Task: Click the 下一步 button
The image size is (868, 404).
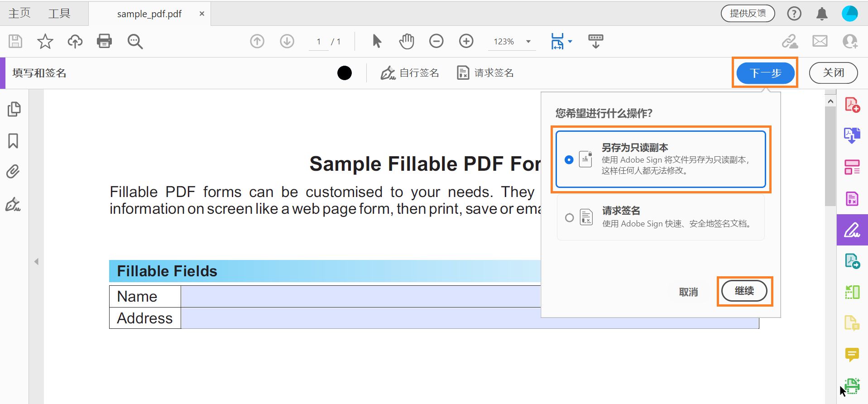Action: [x=765, y=73]
